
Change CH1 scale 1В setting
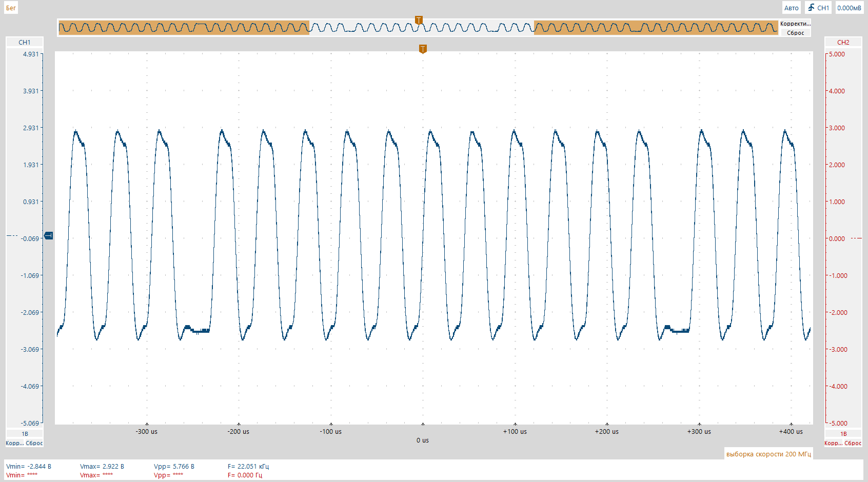pos(24,434)
